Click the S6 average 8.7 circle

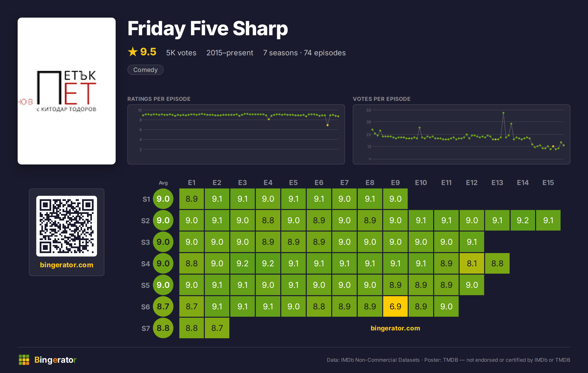(x=163, y=306)
